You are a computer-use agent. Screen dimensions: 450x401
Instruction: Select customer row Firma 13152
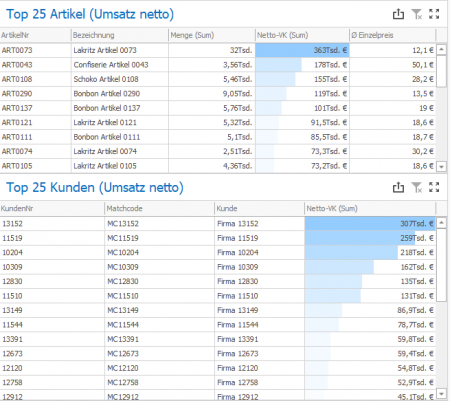(218, 224)
